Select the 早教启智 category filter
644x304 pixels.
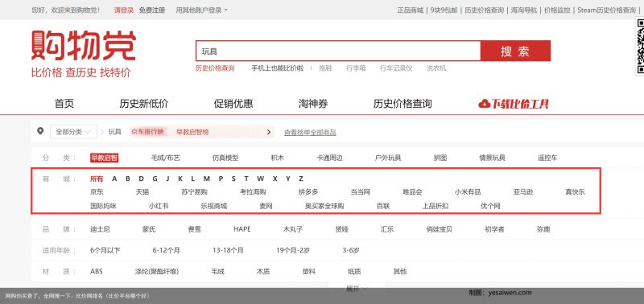point(105,158)
